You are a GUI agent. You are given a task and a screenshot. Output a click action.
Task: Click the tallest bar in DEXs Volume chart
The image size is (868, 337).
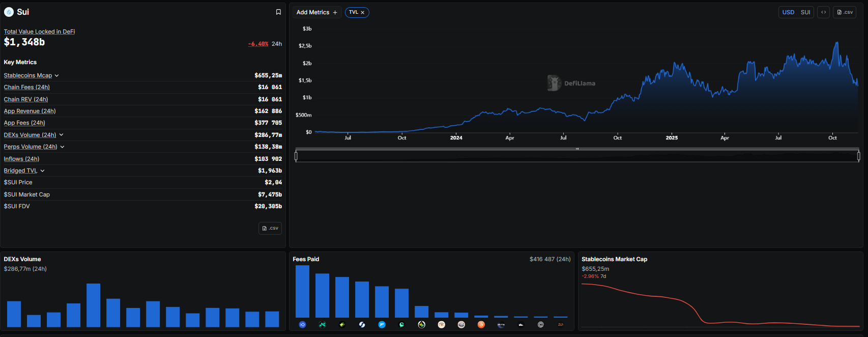pyautogui.click(x=93, y=305)
